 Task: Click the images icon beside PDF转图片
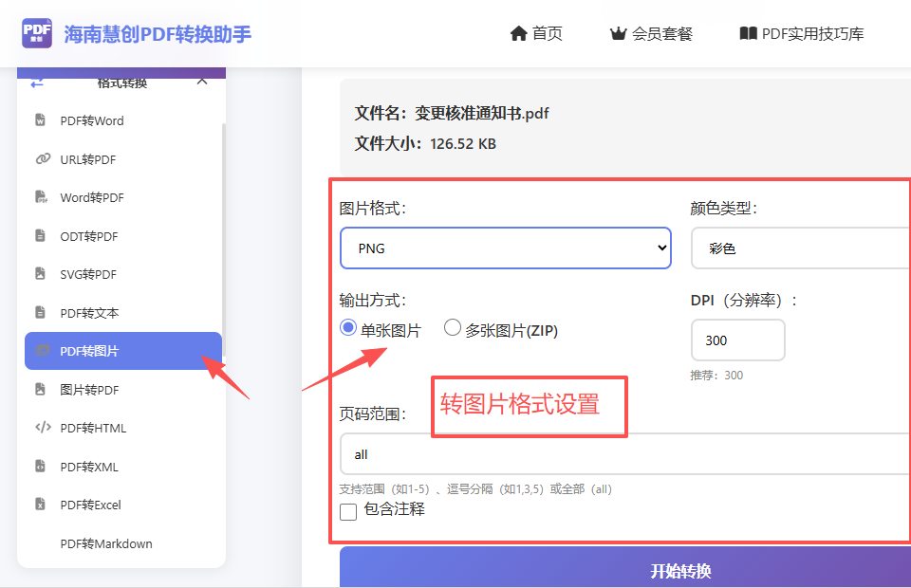[x=43, y=351]
